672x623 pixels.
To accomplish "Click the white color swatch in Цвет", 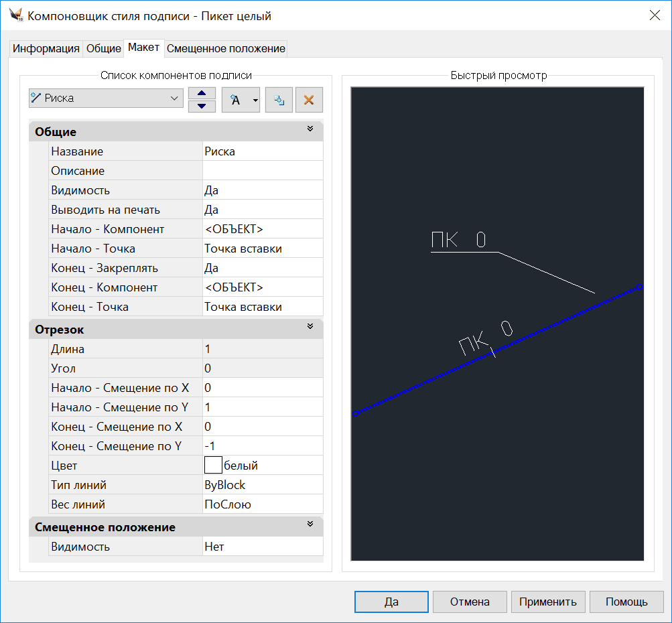I will pos(213,466).
